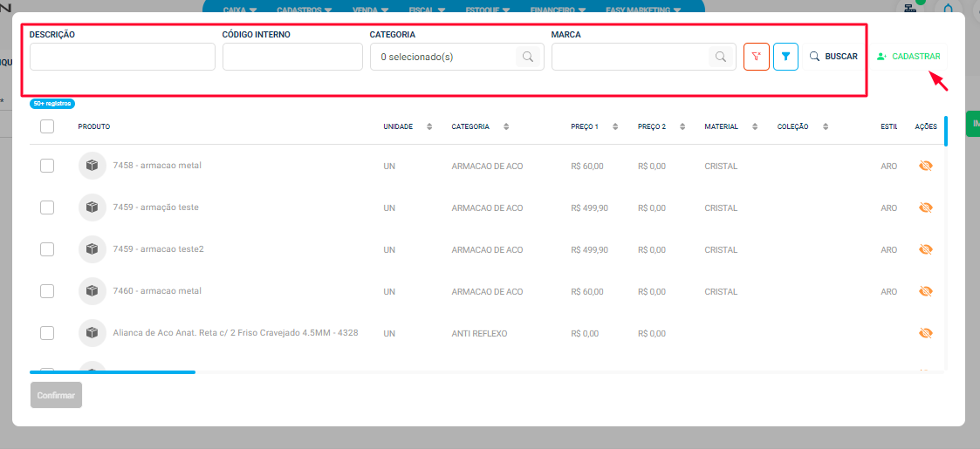Click eye icon for 7459 armacao teste2 row
This screenshot has width=980, height=449.
pos(926,249)
